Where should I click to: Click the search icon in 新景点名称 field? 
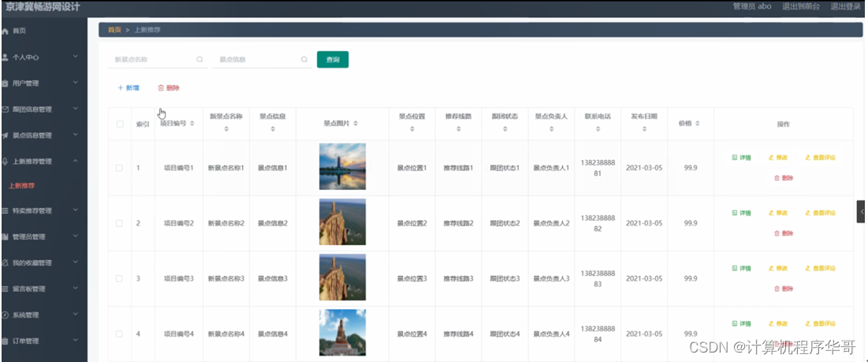click(199, 59)
